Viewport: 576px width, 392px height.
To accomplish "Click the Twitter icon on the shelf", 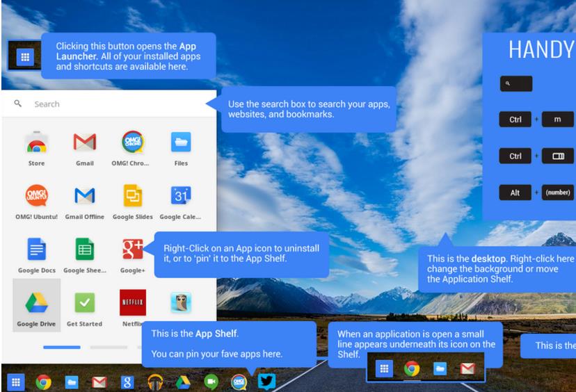I will [x=266, y=382].
